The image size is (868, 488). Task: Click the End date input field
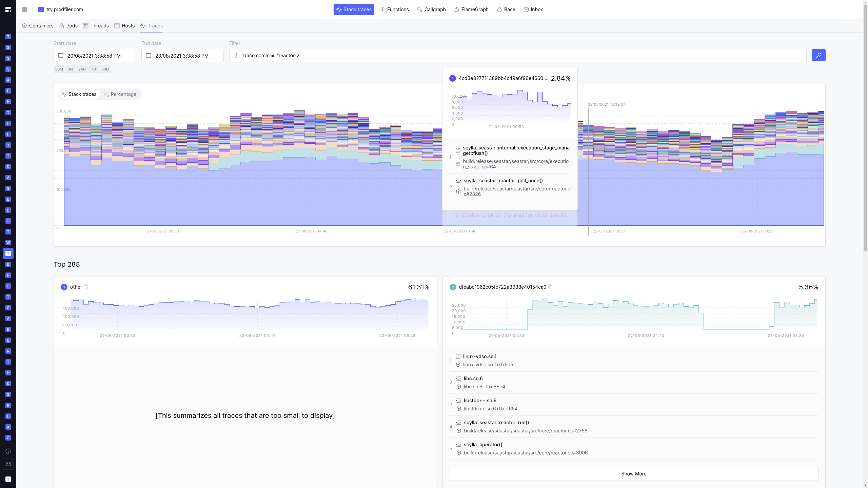pos(182,56)
